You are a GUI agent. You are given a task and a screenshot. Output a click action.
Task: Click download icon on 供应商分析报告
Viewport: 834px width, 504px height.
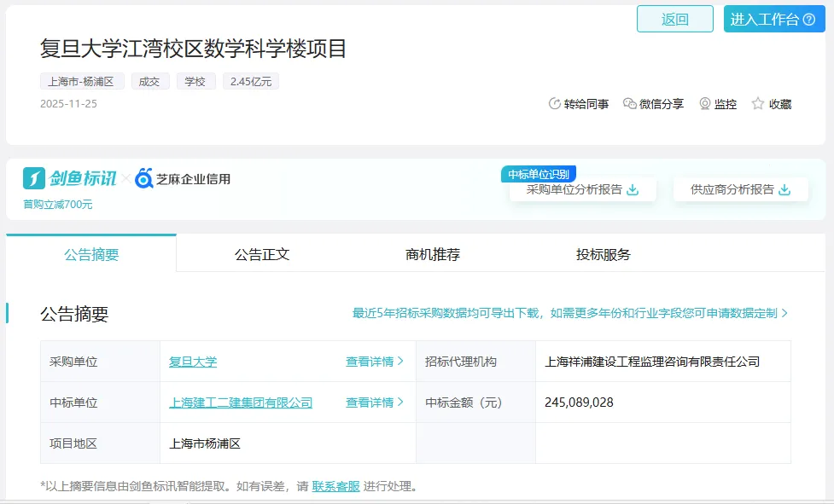click(784, 190)
